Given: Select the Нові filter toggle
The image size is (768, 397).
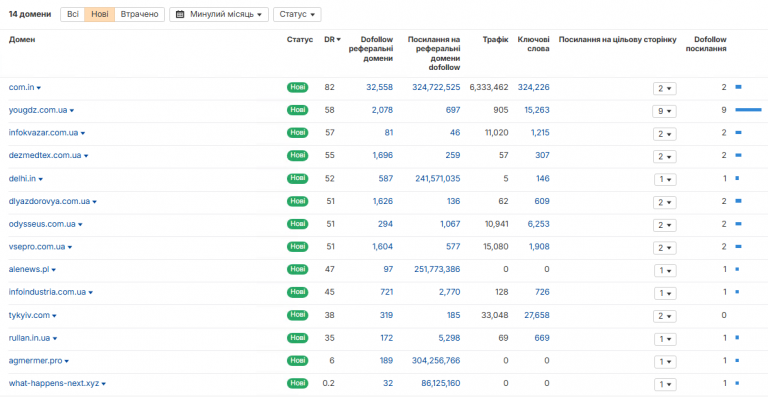Looking at the screenshot, I should [x=99, y=14].
